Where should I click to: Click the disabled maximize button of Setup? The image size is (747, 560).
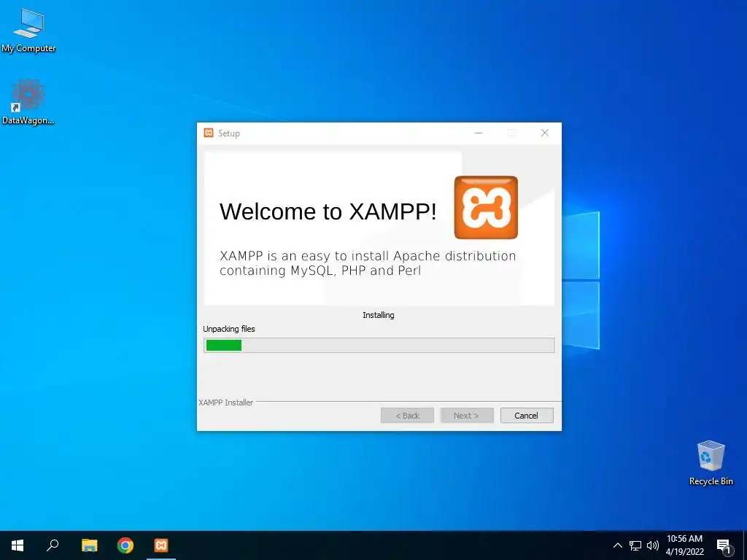(x=511, y=133)
